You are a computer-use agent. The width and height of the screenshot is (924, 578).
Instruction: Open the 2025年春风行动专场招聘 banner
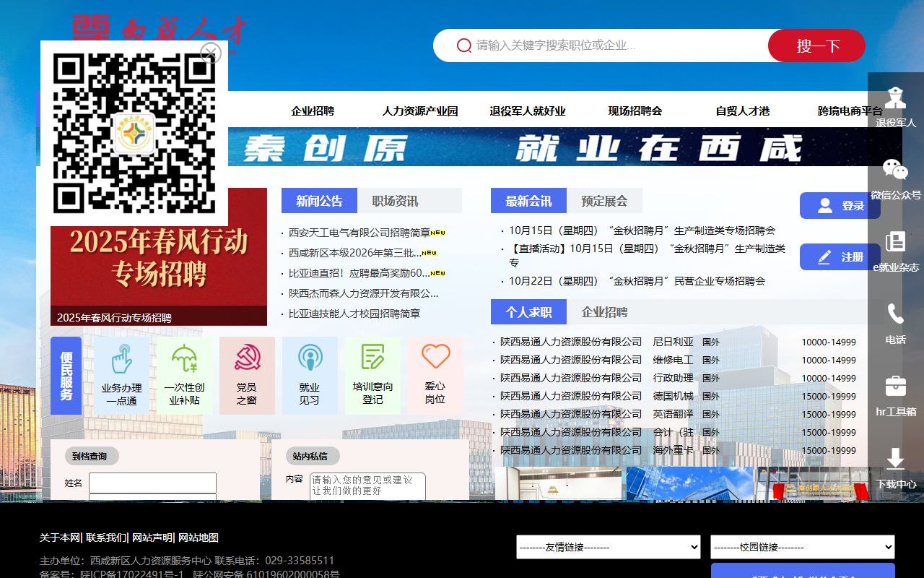point(159,256)
